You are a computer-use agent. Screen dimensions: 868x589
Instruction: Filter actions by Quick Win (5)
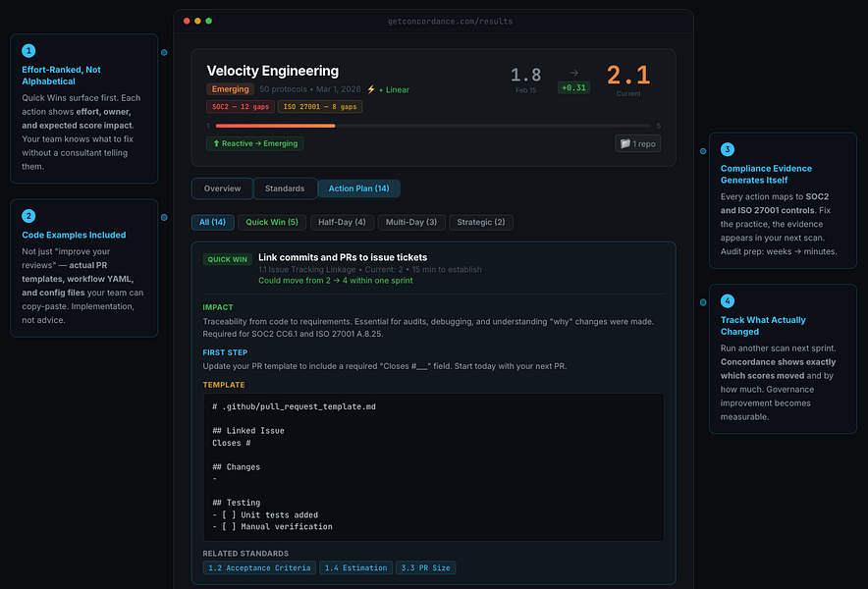pyautogui.click(x=272, y=222)
